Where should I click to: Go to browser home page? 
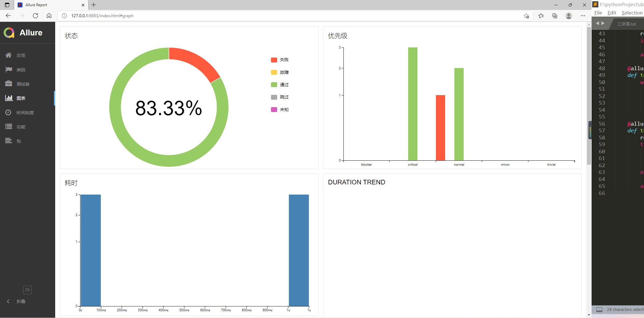click(x=49, y=16)
